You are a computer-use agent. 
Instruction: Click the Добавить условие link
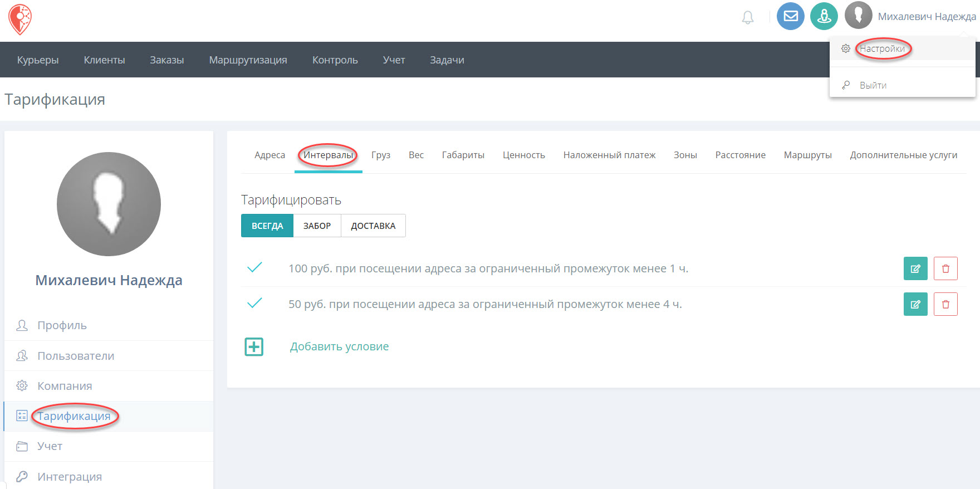pyautogui.click(x=339, y=346)
